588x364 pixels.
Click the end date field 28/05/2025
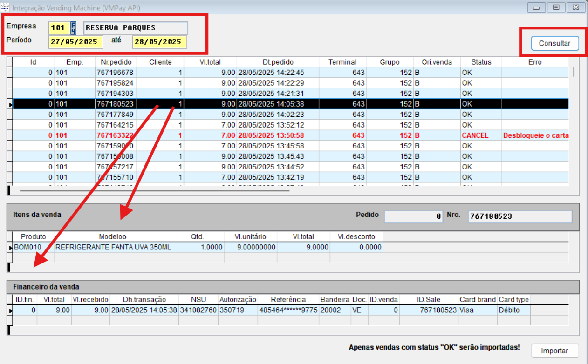(159, 42)
